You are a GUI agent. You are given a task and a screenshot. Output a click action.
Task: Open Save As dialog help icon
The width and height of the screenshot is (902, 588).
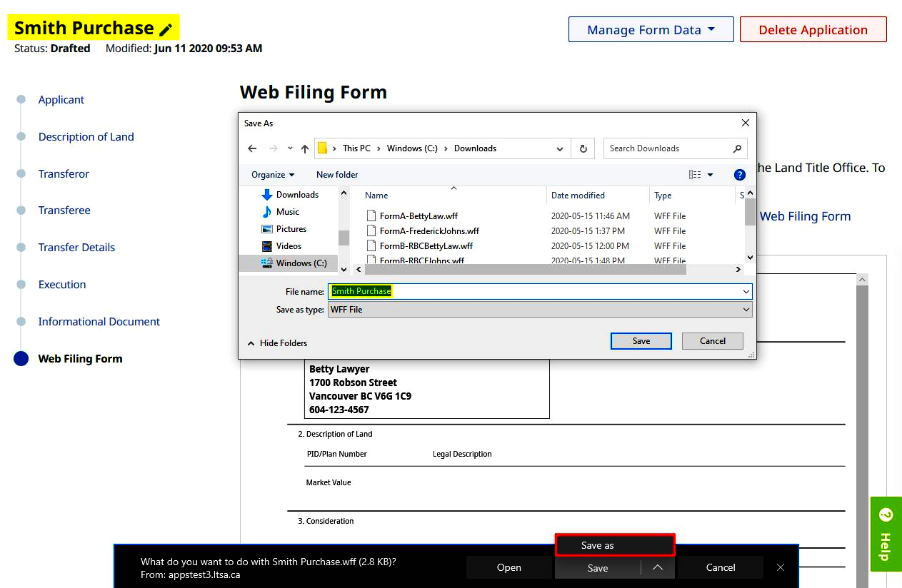[740, 175]
